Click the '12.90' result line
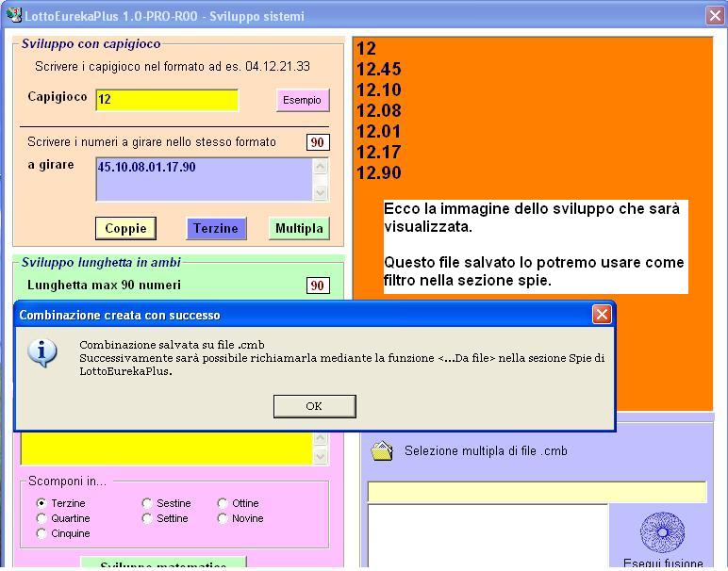This screenshot has width=728, height=571. point(378,172)
